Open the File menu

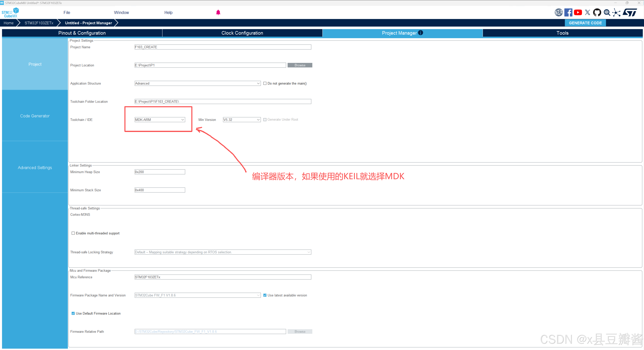click(x=67, y=12)
